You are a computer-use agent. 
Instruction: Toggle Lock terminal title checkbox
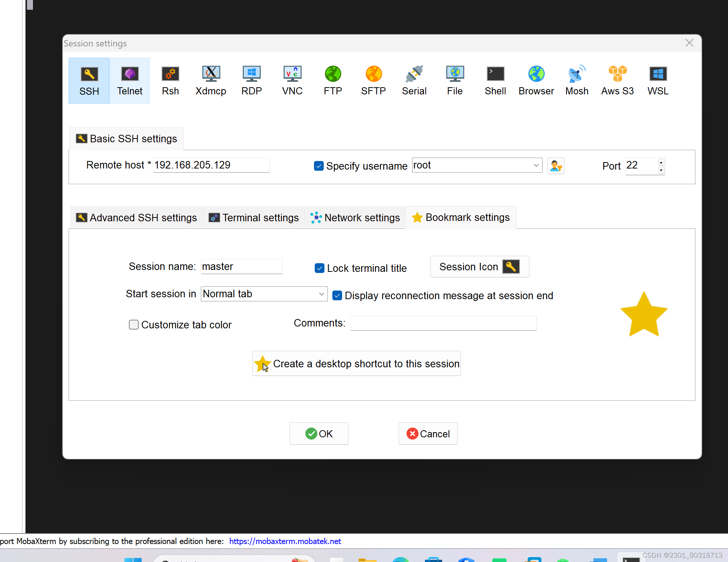click(320, 268)
